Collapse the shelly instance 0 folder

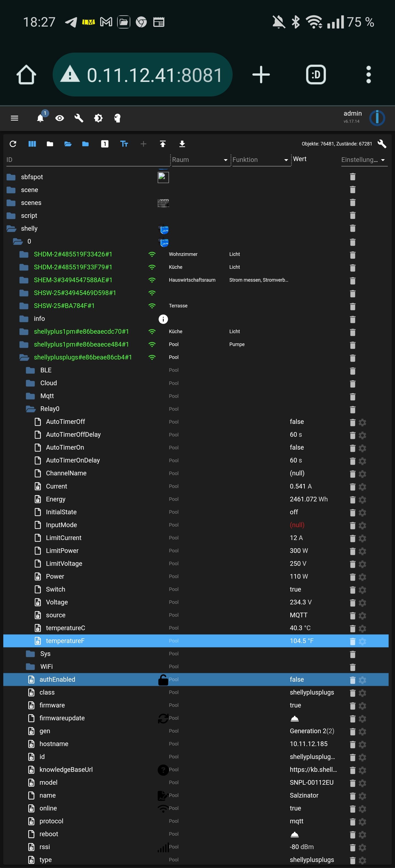click(18, 241)
